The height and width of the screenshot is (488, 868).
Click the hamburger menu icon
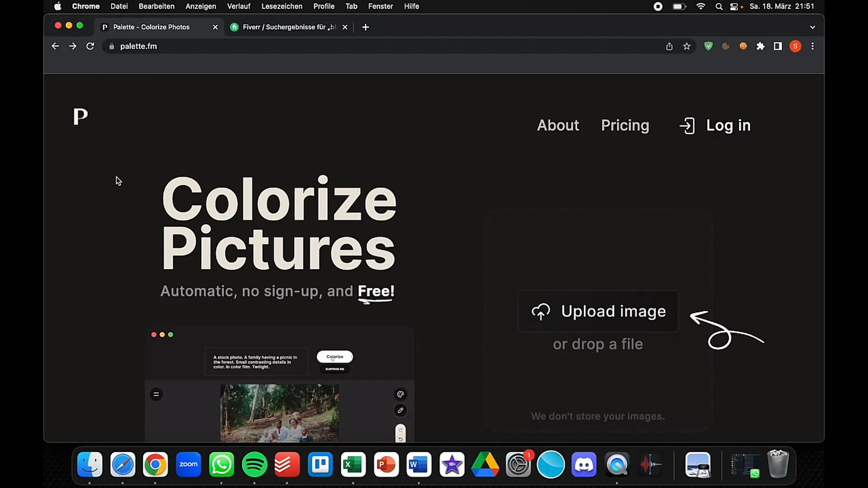coord(156,394)
